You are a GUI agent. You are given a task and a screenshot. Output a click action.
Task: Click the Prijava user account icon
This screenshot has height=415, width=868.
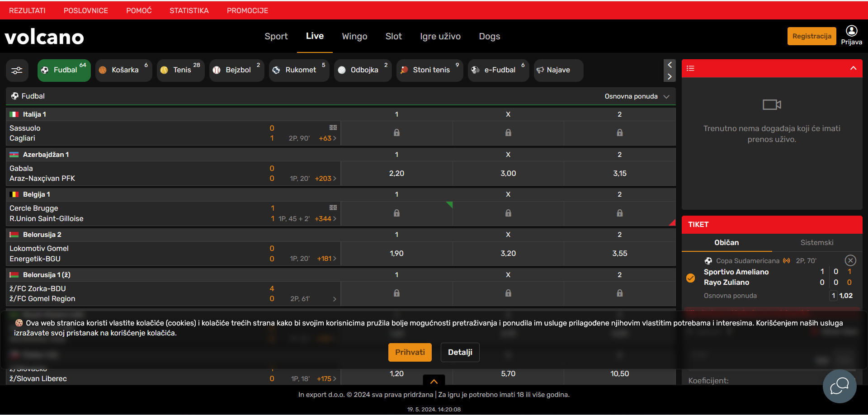coord(851,31)
